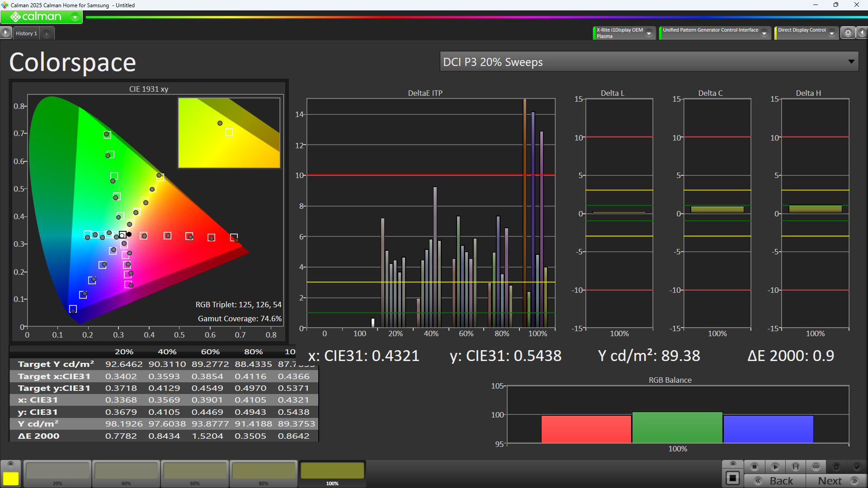
Task: Click the play read-series icon
Action: (775, 467)
